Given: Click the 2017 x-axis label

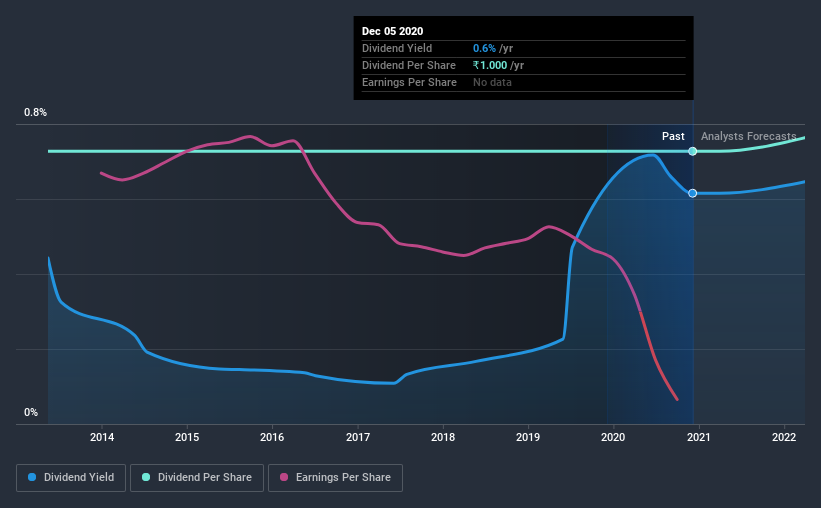Looking at the screenshot, I should (358, 437).
